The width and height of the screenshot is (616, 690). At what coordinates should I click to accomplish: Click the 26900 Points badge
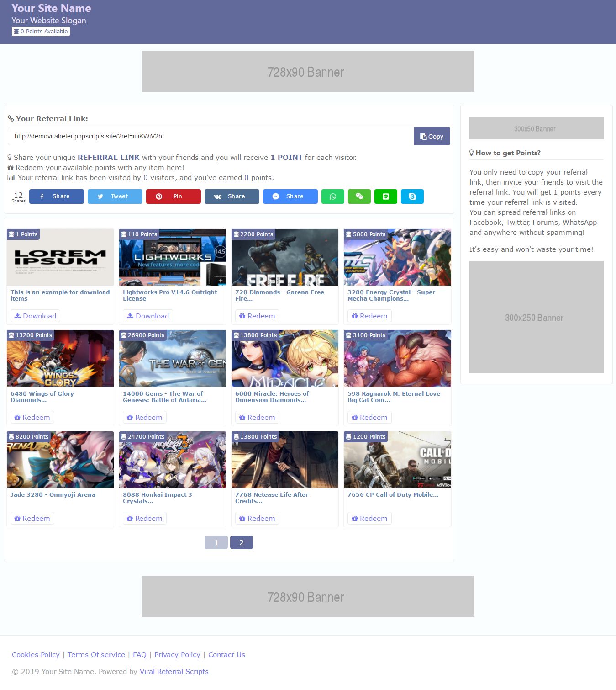(x=143, y=335)
